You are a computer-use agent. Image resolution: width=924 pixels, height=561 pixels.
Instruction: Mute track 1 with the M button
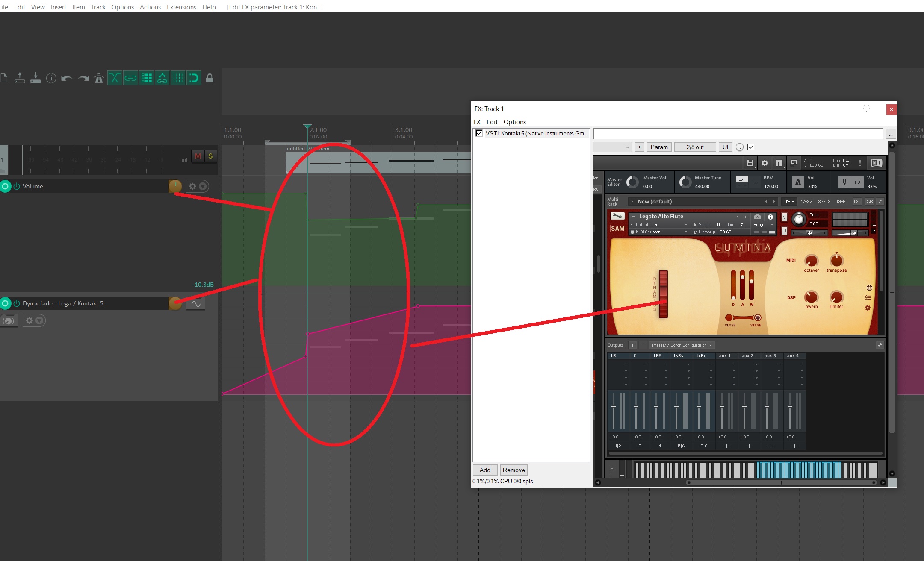tap(198, 156)
